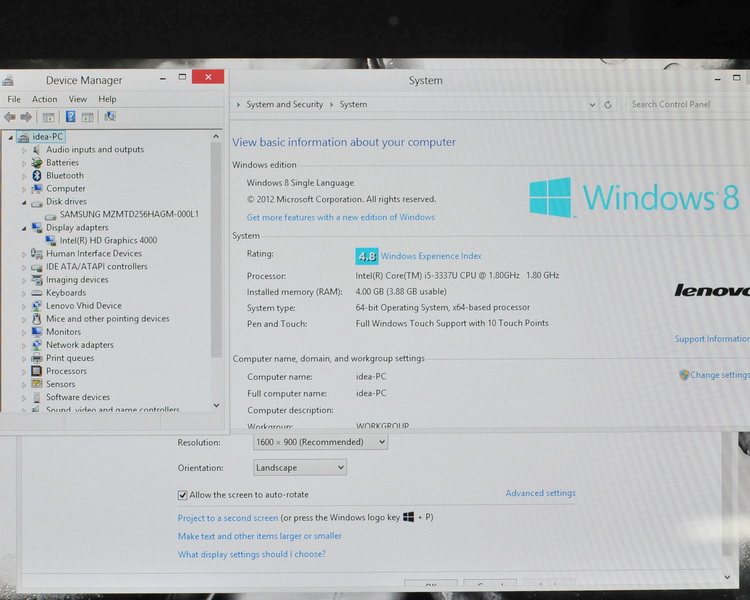The image size is (750, 600).
Task: Expand the Processors tree node
Action: (23, 371)
